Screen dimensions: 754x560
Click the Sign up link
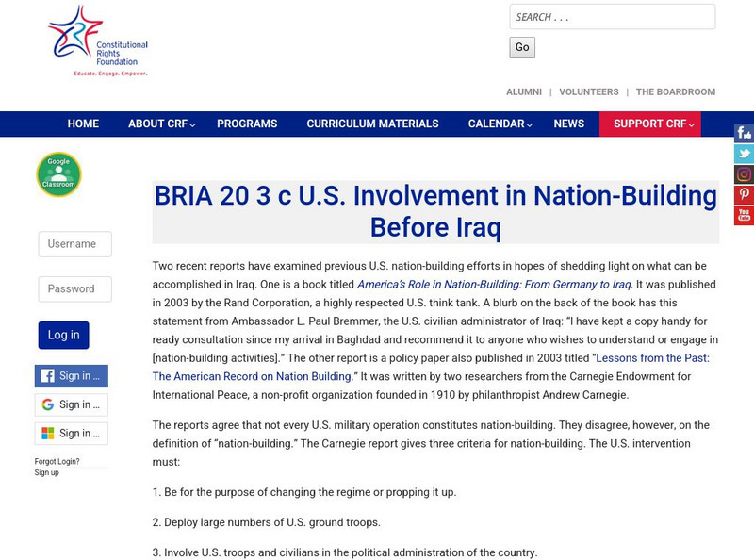pyautogui.click(x=46, y=472)
